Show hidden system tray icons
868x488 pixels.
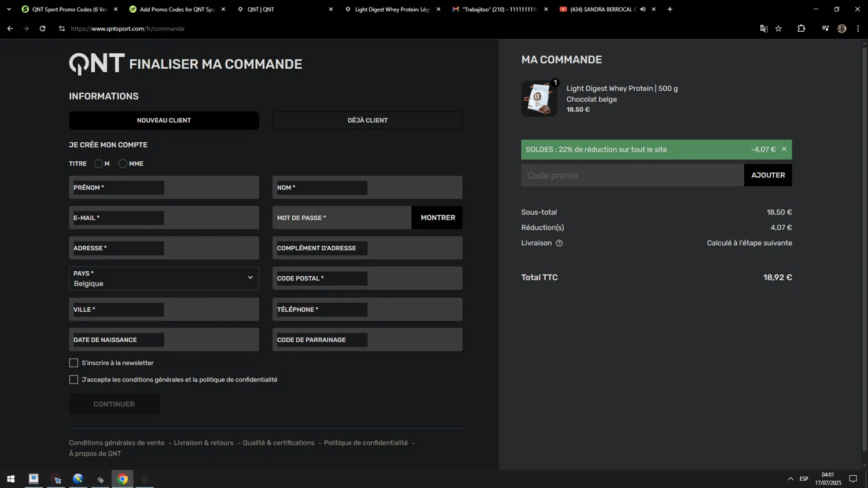point(790,479)
